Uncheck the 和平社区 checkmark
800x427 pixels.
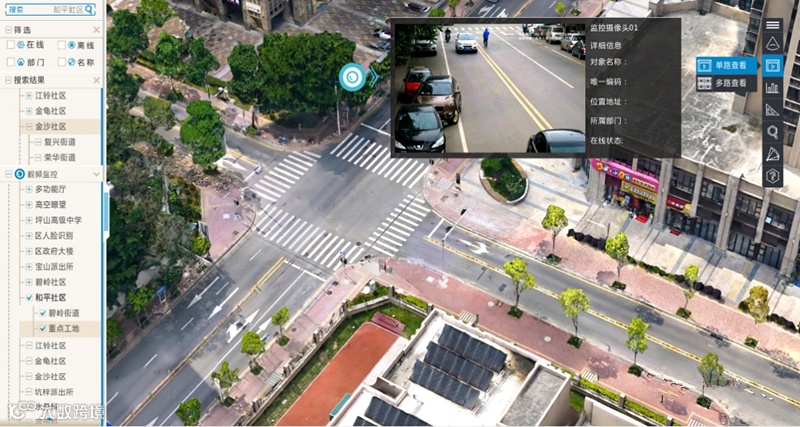[29, 297]
